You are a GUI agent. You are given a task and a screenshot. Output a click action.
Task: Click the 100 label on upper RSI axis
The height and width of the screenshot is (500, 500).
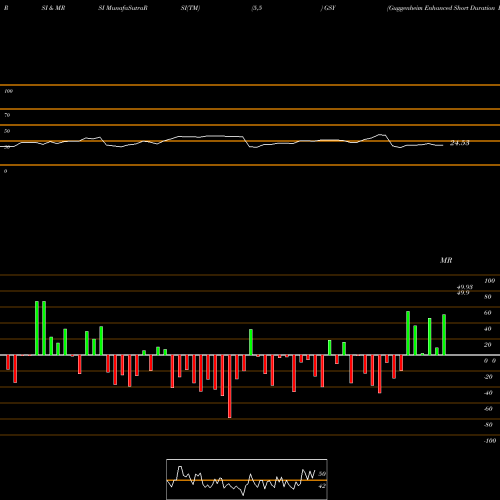click(8, 91)
